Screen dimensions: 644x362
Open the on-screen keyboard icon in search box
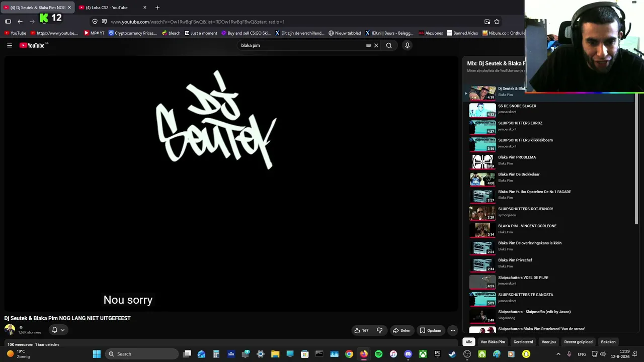click(369, 45)
